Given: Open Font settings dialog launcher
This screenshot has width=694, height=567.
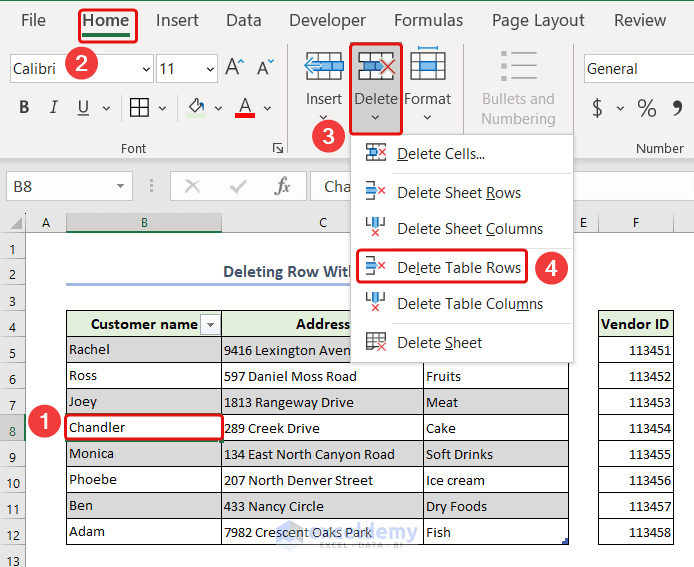Looking at the screenshot, I should point(277,148).
